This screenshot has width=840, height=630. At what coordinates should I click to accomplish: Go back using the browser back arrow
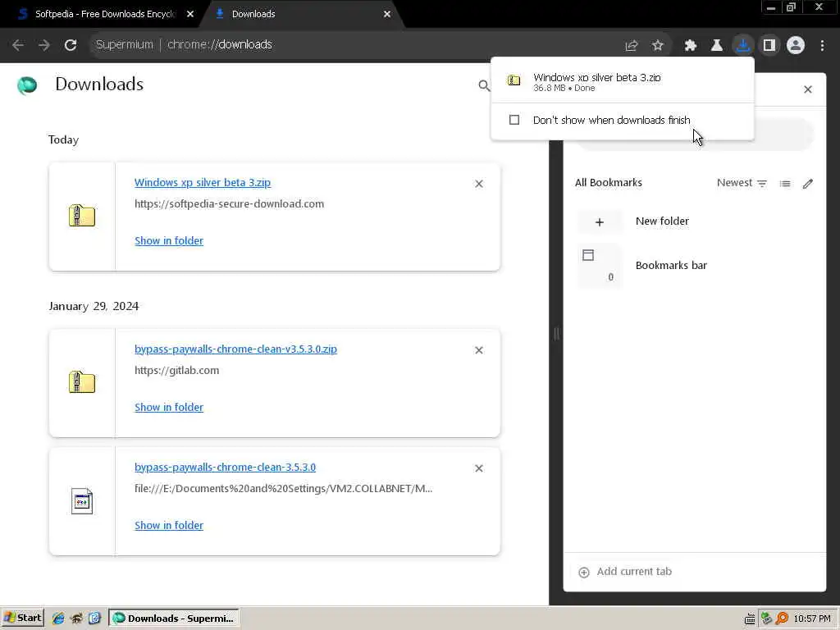coord(18,45)
